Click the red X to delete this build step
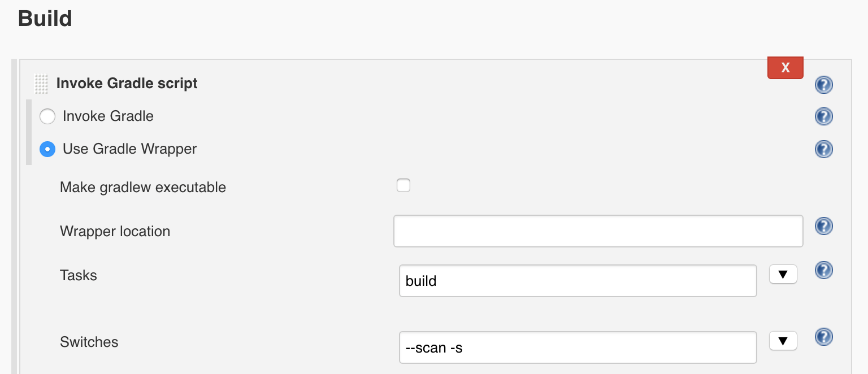The height and width of the screenshot is (374, 868). click(785, 67)
